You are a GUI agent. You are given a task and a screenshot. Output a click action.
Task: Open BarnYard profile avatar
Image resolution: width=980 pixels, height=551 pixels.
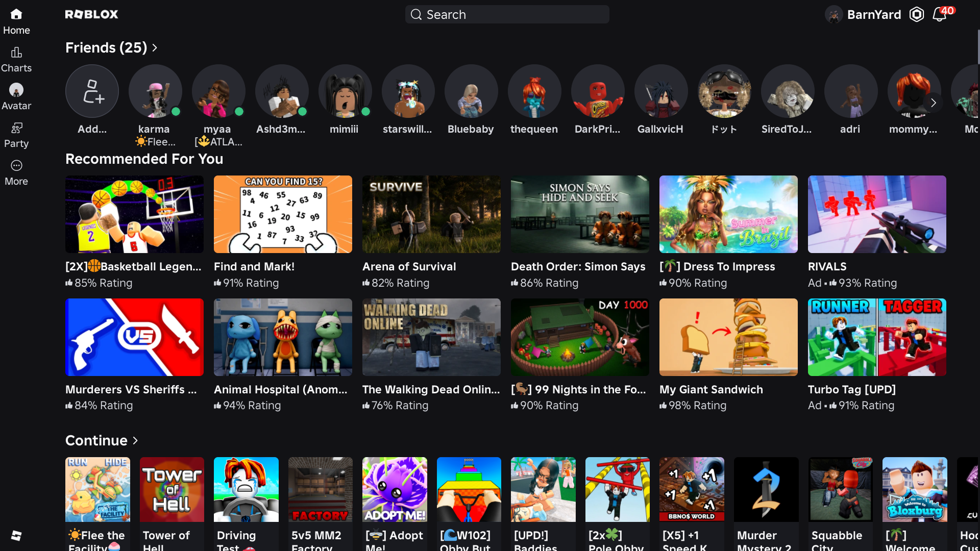click(834, 15)
